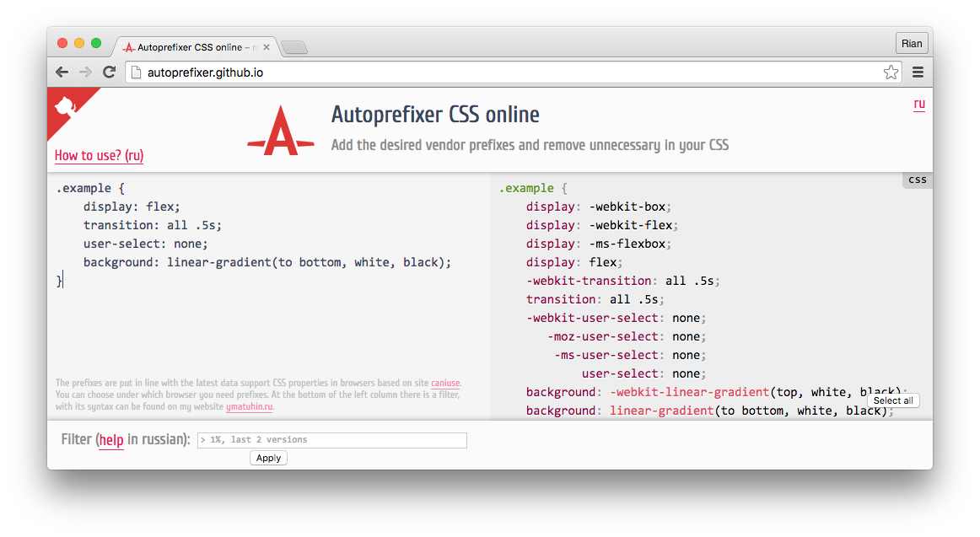
Task: Visit the caniuse link
Action: [x=445, y=383]
